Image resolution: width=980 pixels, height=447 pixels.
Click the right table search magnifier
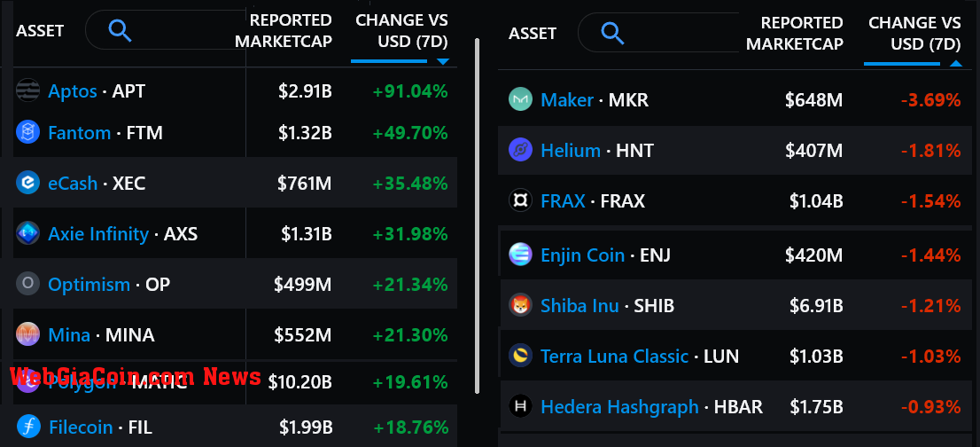612,33
